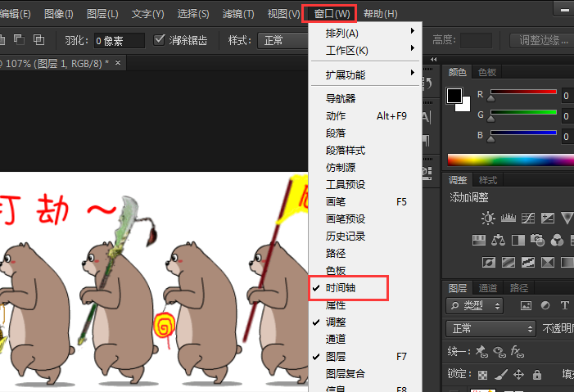Image resolution: width=574 pixels, height=392 pixels.
Task: Add a Curves adjustment layer
Action: (528, 219)
